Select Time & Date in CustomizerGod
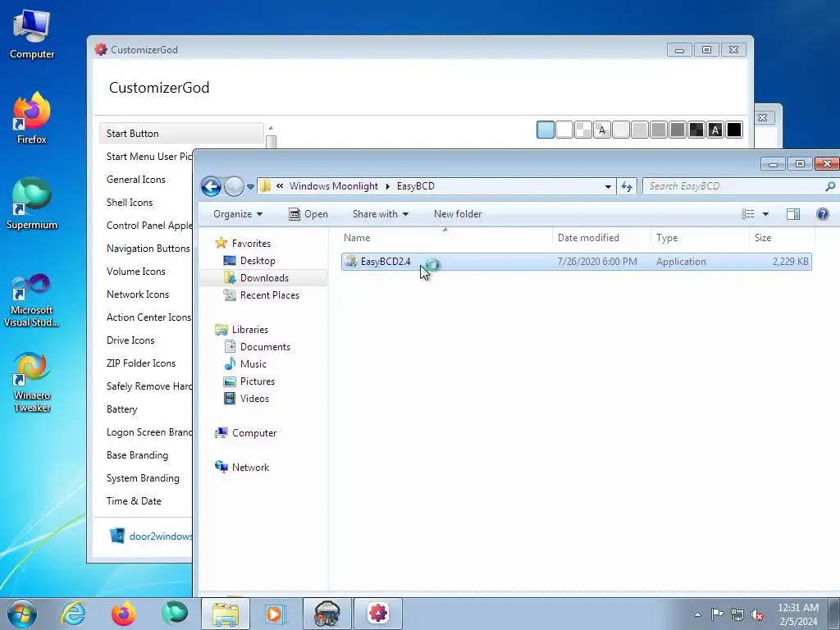 click(134, 501)
